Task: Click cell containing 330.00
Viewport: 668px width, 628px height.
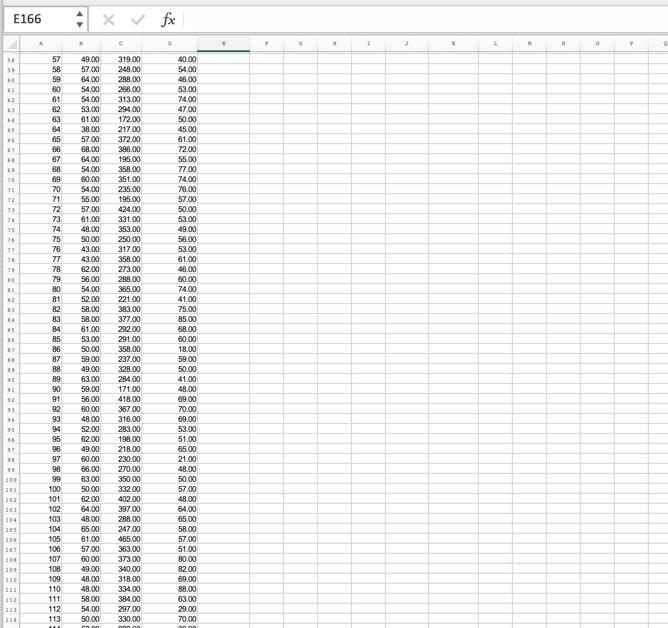Action: pyautogui.click(x=121, y=619)
